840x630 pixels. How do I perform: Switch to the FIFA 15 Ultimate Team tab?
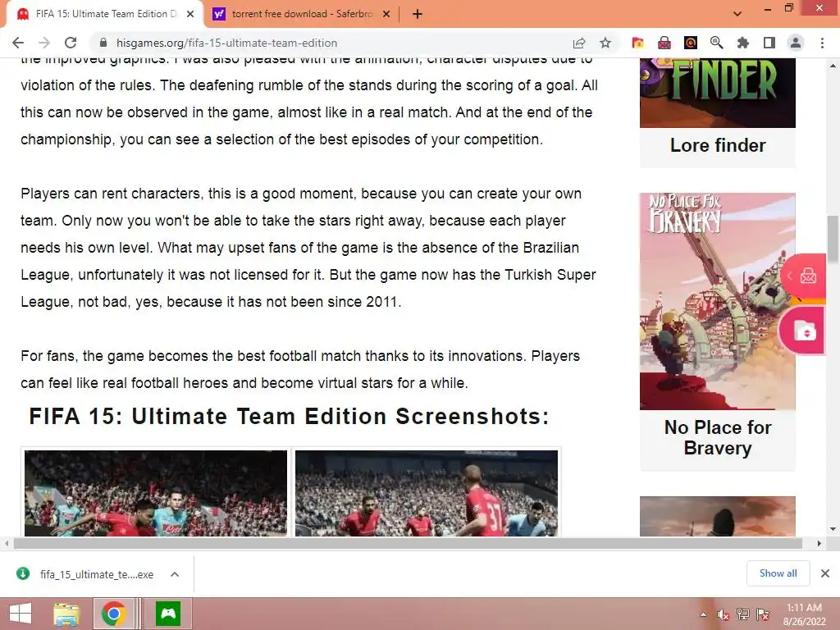click(105, 14)
